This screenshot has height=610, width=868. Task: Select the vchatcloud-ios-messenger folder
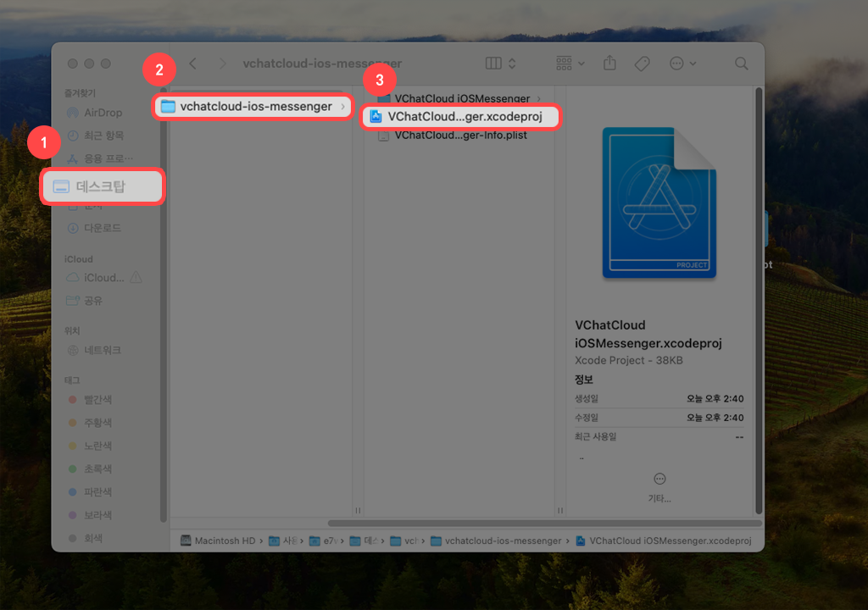(254, 106)
